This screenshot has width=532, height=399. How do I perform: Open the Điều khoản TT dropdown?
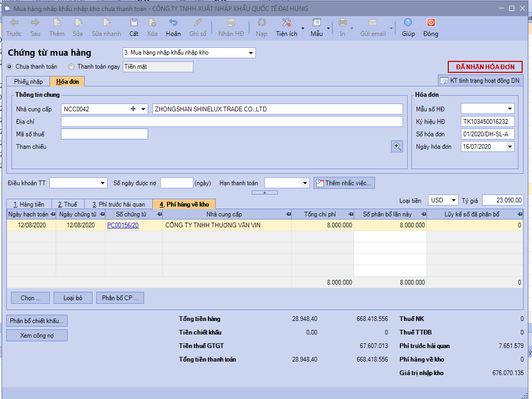pyautogui.click(x=102, y=183)
